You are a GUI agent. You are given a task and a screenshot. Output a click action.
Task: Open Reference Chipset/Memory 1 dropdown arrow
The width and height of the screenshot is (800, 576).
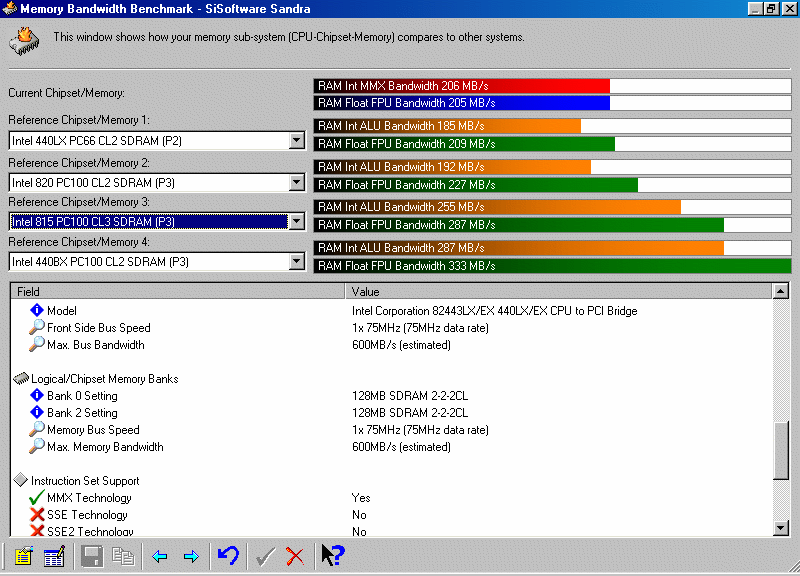(296, 140)
